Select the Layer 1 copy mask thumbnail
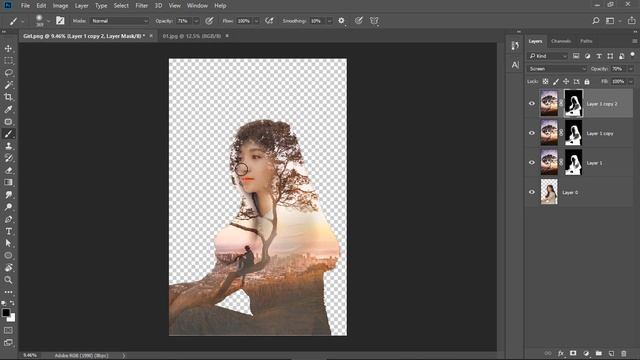The height and width of the screenshot is (360, 640). [x=573, y=133]
